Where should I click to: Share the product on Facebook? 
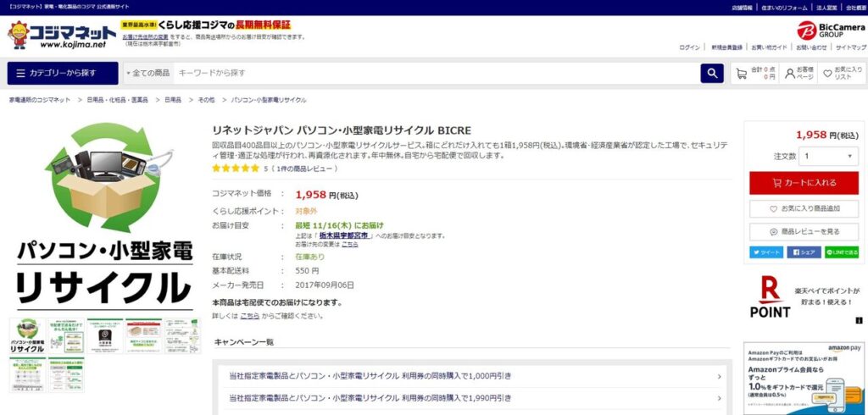[804, 252]
